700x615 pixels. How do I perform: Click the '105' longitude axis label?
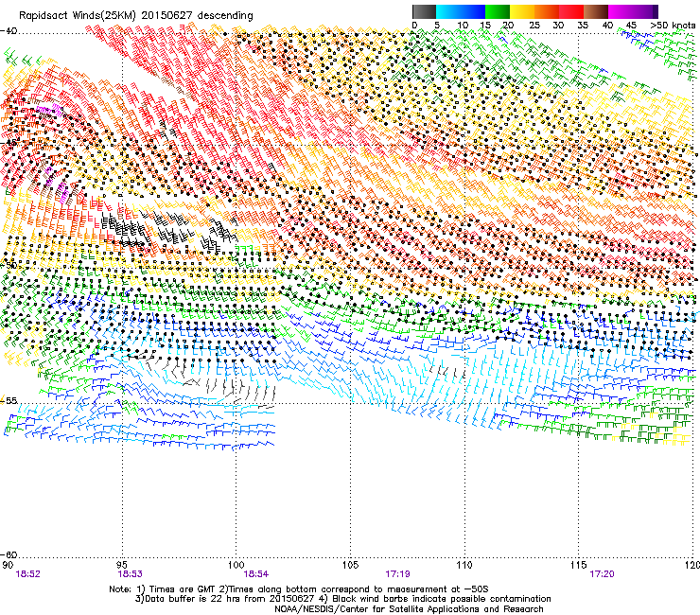point(350,565)
